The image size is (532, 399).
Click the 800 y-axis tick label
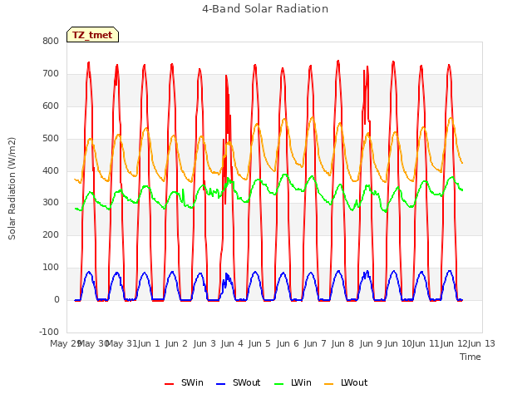click(51, 41)
